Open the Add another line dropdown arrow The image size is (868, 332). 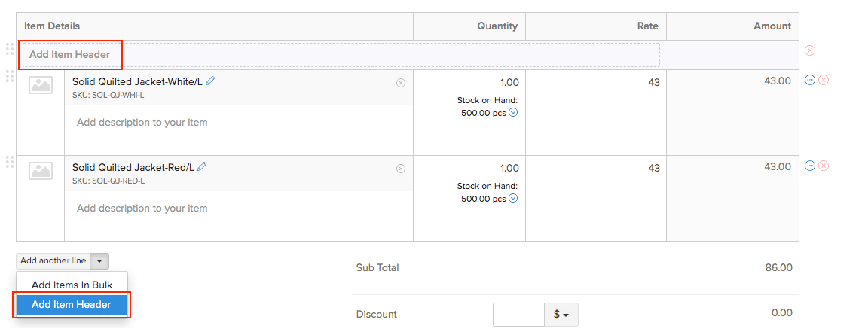coord(100,261)
